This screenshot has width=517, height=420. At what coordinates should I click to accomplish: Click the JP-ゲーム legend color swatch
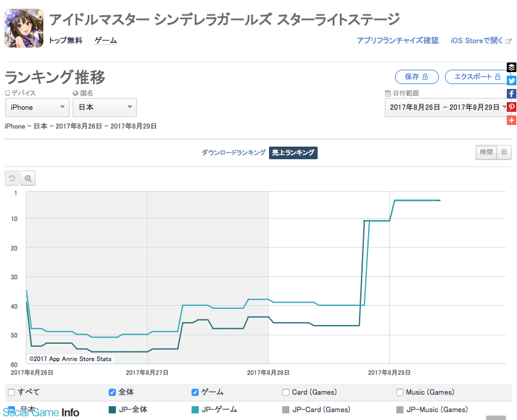coord(195,410)
